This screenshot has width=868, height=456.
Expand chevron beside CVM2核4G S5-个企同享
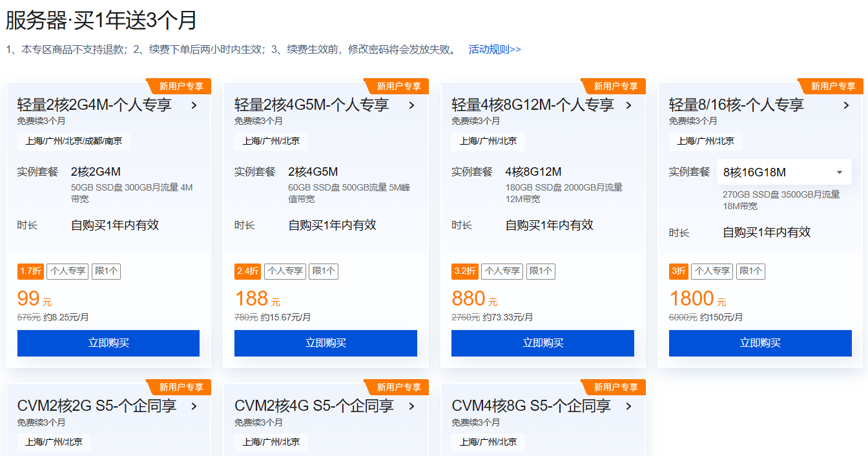[x=411, y=406]
